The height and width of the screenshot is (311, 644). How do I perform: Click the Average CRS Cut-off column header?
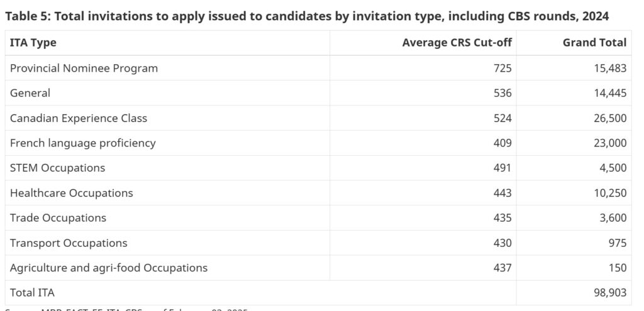click(457, 43)
